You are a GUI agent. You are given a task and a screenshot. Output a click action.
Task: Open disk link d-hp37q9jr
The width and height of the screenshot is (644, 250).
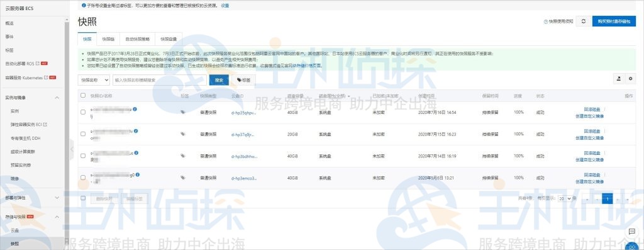pyautogui.click(x=243, y=134)
